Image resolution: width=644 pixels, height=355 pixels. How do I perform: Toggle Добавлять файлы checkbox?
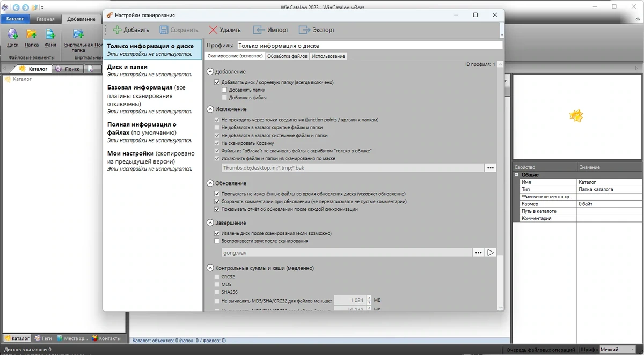224,98
